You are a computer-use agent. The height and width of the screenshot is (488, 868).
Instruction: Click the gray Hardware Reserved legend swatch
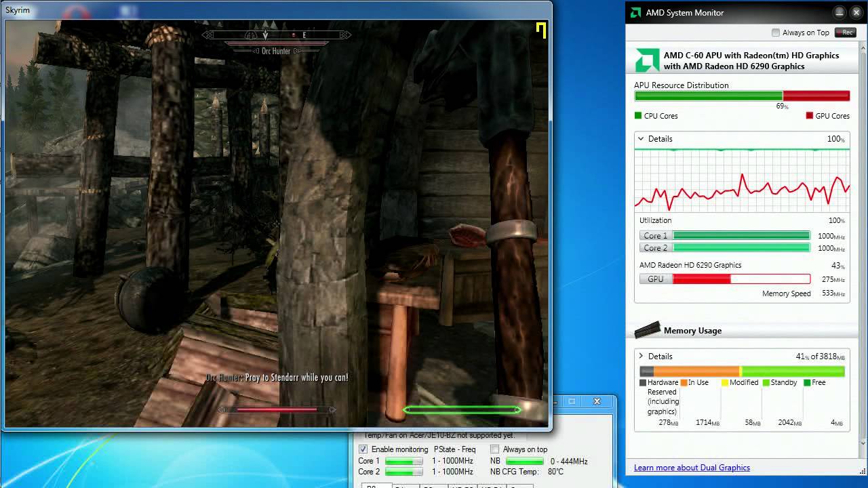point(643,382)
